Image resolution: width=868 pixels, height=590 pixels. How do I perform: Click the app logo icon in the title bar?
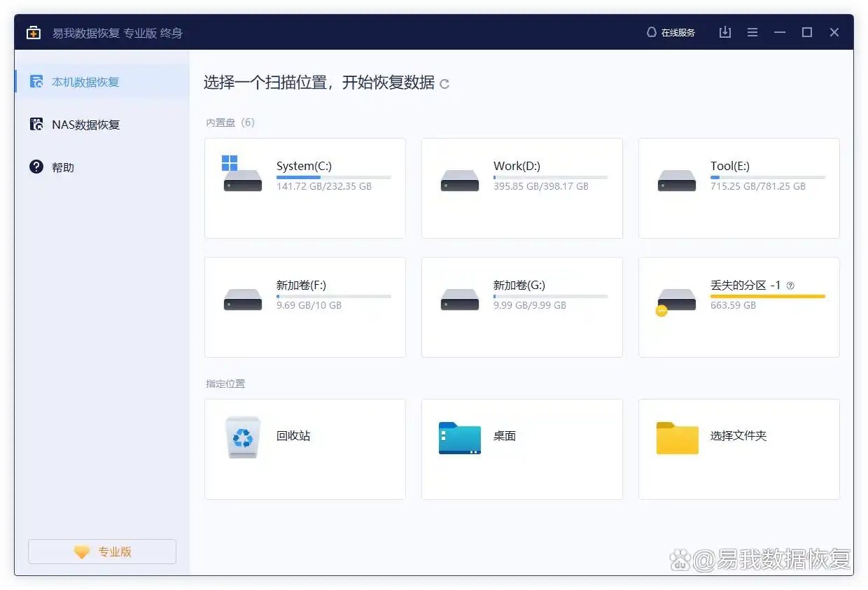pos(34,32)
